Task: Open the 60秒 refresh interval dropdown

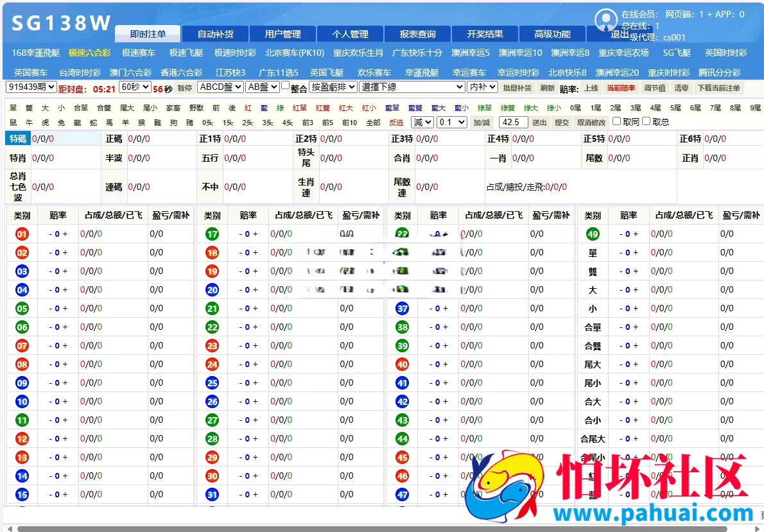Action: point(135,87)
